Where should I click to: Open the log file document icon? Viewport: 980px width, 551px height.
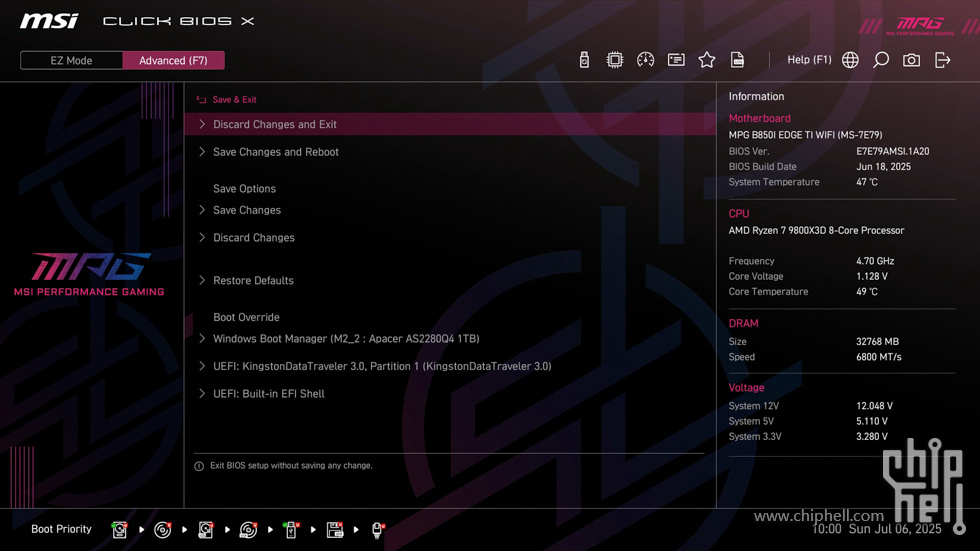[738, 60]
